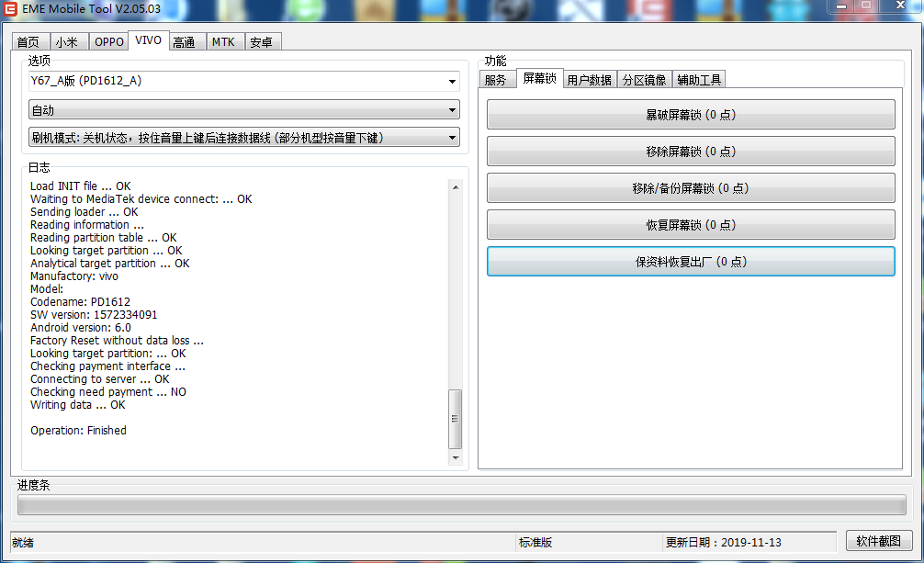Click 'Checking payment interface ...' log line
The width and height of the screenshot is (924, 563).
(x=107, y=366)
